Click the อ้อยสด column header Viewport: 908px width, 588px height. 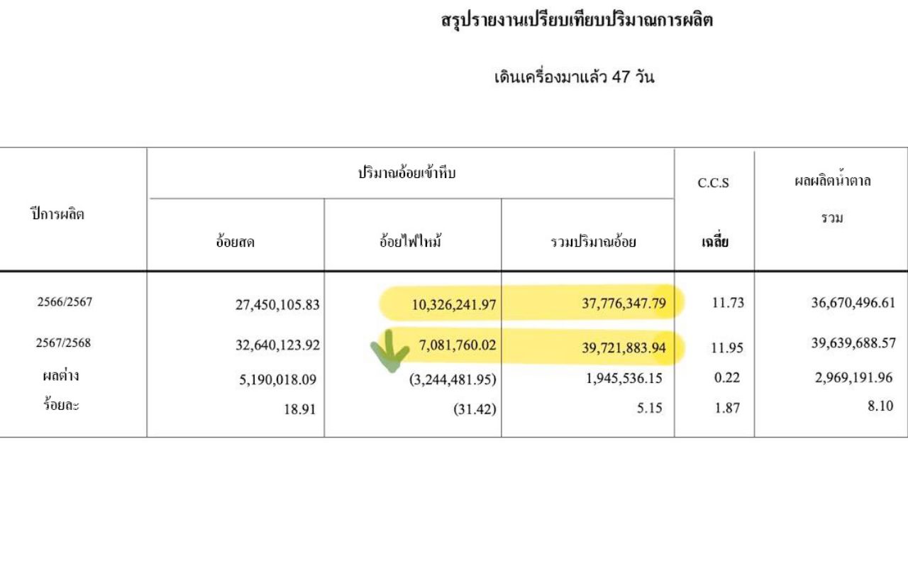click(236, 243)
